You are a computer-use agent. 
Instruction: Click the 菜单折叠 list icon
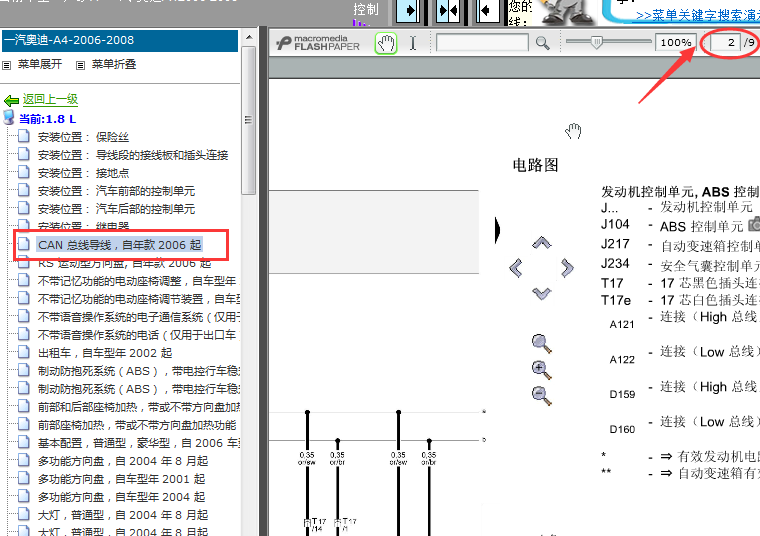[x=81, y=65]
